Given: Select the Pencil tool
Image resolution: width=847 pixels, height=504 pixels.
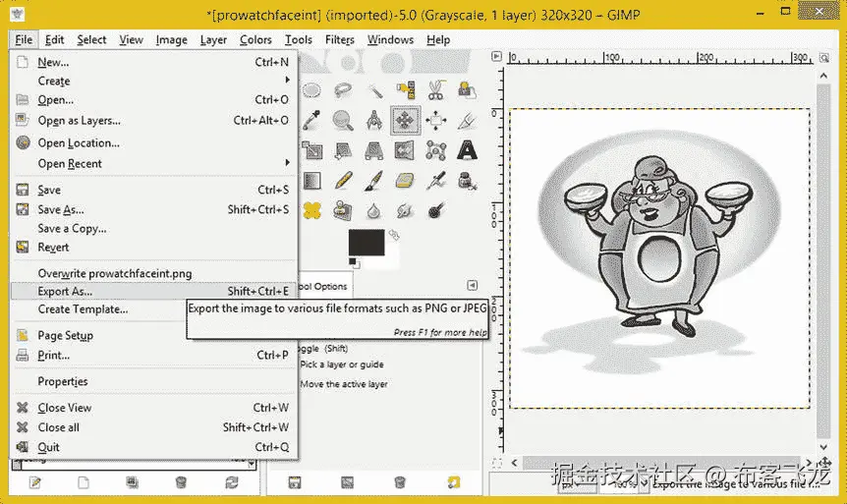Looking at the screenshot, I should [343, 181].
